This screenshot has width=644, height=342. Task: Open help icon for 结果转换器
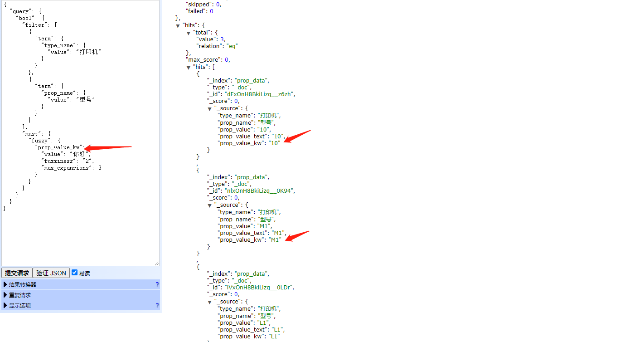click(x=157, y=284)
